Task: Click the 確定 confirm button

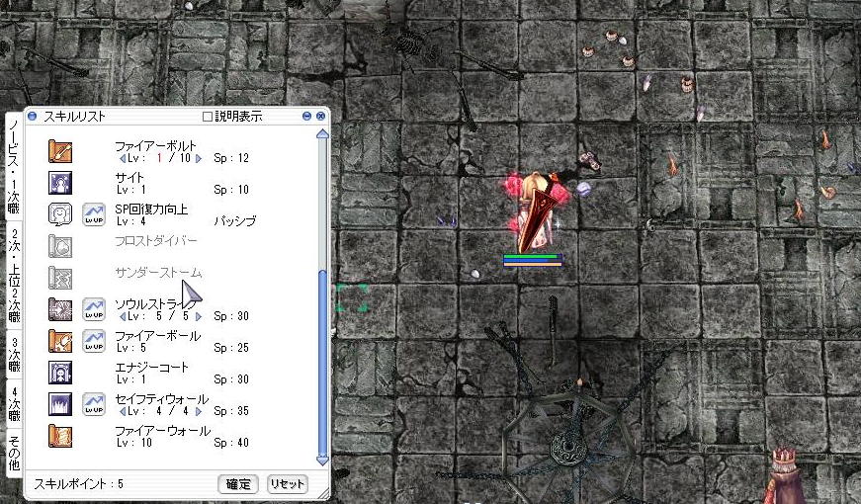Action: click(238, 484)
